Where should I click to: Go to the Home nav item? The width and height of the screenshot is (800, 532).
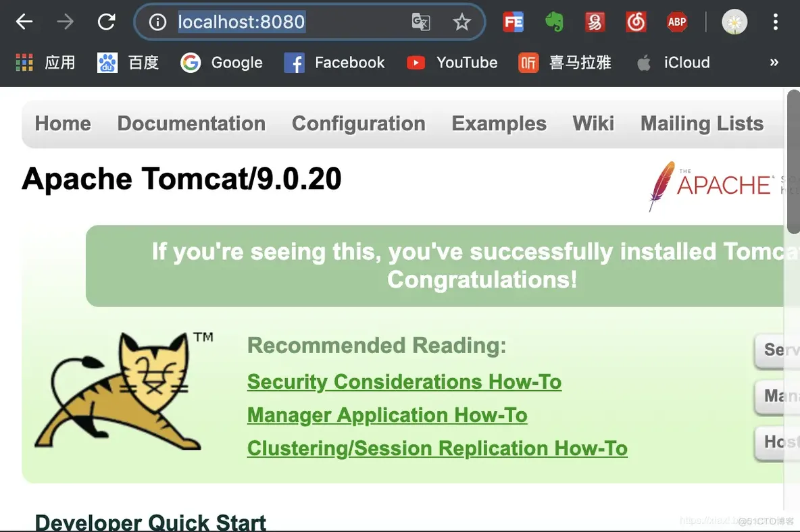(63, 124)
